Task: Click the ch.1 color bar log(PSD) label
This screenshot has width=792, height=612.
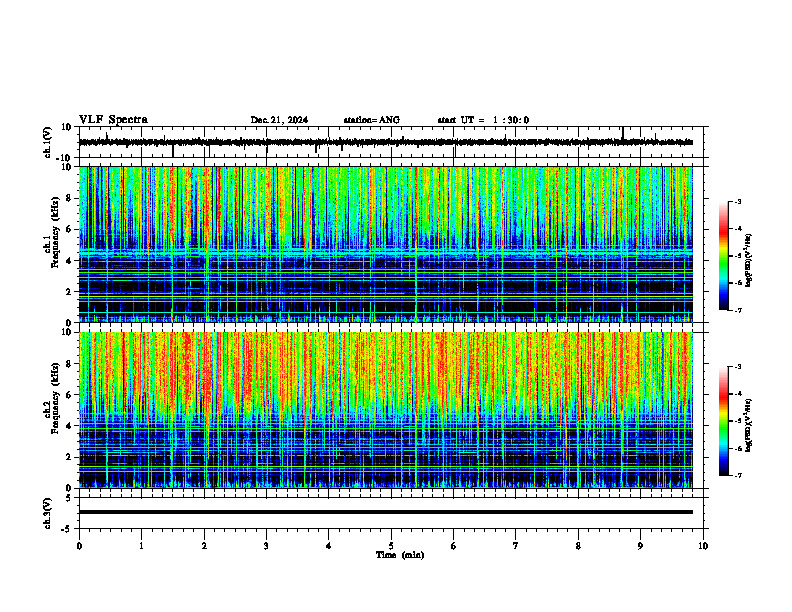Action: click(749, 260)
